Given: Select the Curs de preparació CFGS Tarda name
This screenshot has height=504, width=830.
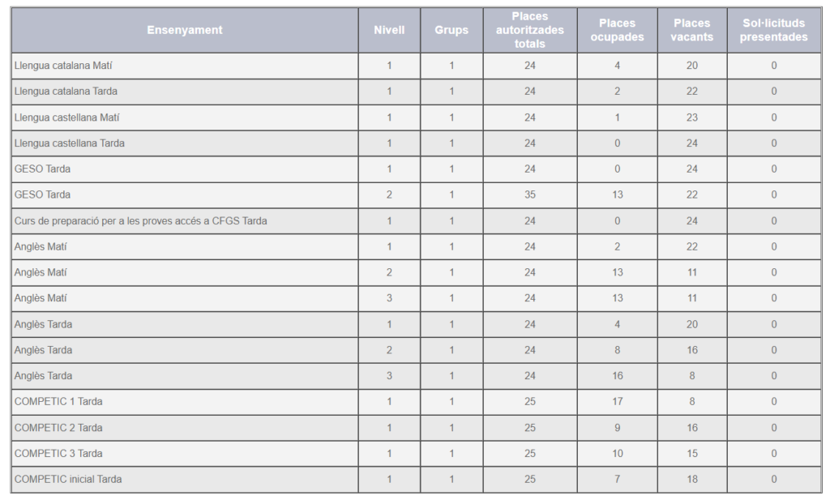Looking at the screenshot, I should pyautogui.click(x=140, y=220).
